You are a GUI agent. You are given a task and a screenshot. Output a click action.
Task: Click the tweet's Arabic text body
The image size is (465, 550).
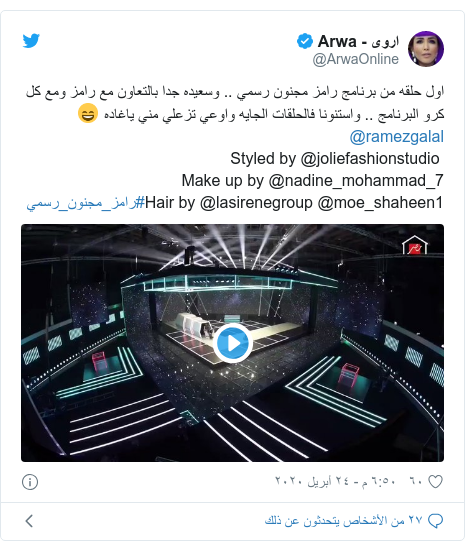(235, 103)
